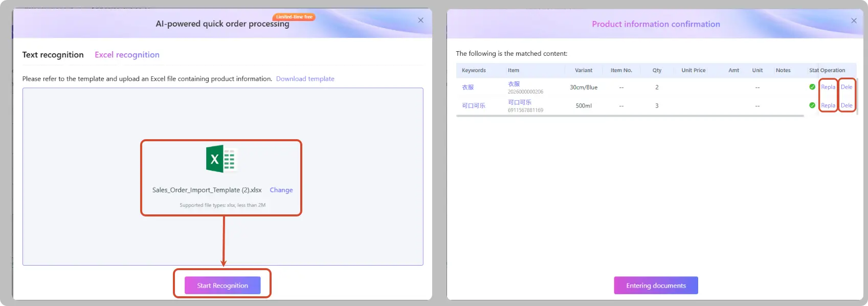The width and height of the screenshot is (868, 306).
Task: Delete the 可口可乐 row
Action: (x=847, y=105)
